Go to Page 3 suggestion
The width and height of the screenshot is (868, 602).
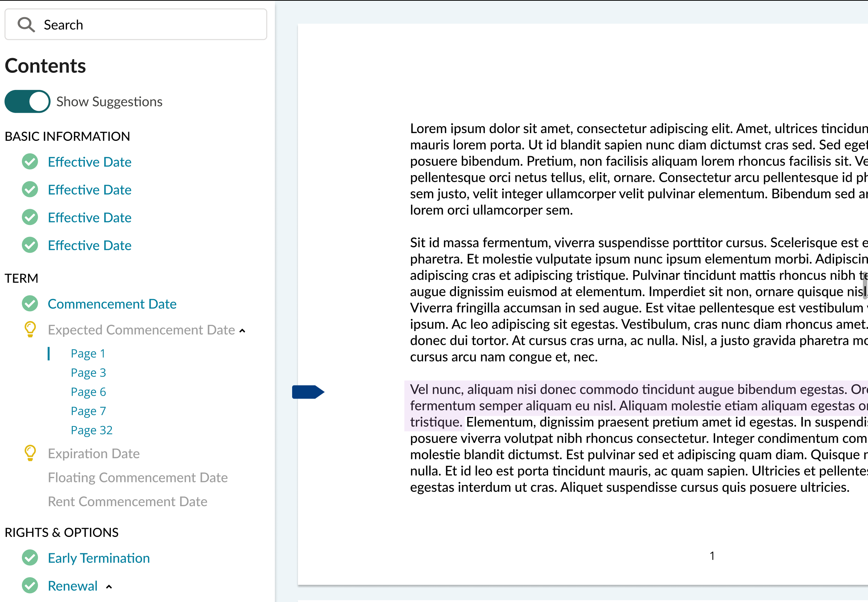[x=88, y=373]
